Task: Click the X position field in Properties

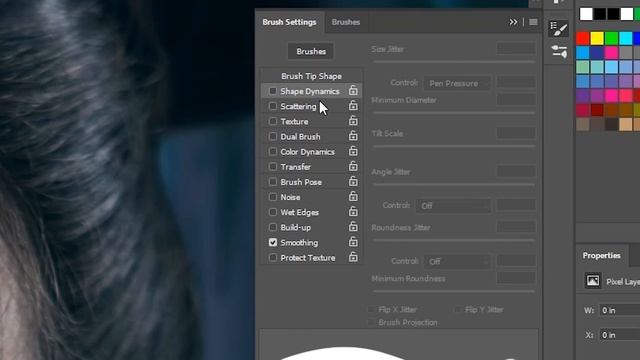Action: (x=619, y=335)
